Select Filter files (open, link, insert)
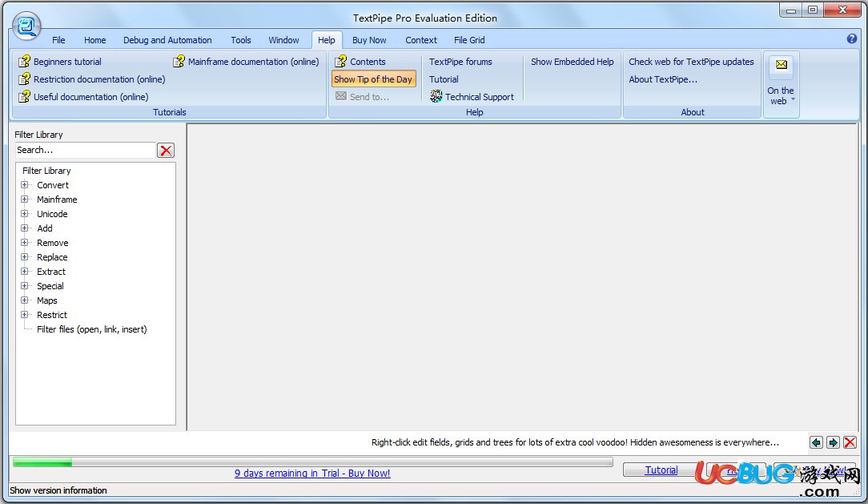Viewport: 868px width, 504px height. pos(92,329)
